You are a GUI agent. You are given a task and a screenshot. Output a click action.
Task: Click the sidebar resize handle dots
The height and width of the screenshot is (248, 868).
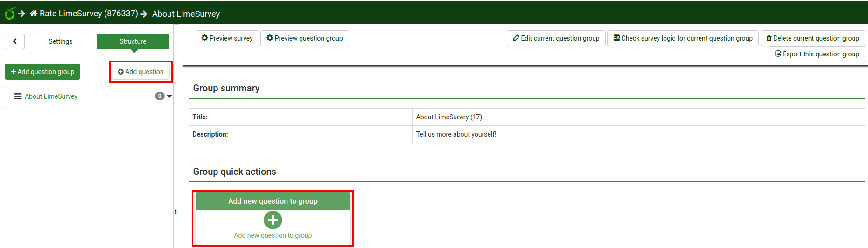coord(175,212)
